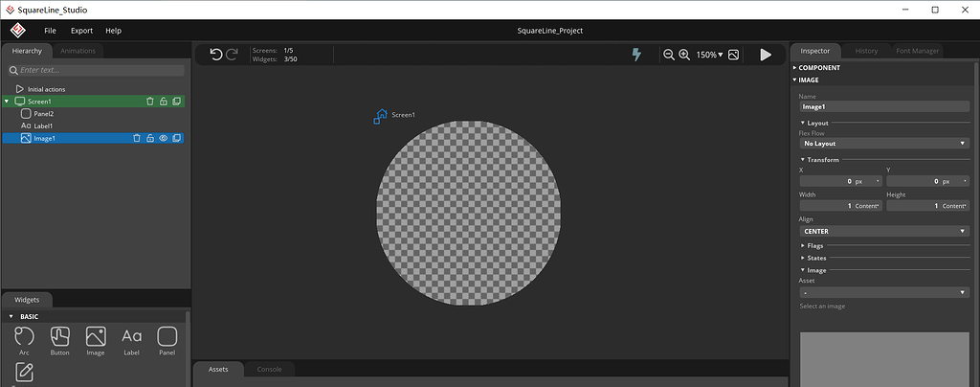The width and height of the screenshot is (980, 387).
Task: Delete Image1 with its trash icon
Action: point(137,138)
